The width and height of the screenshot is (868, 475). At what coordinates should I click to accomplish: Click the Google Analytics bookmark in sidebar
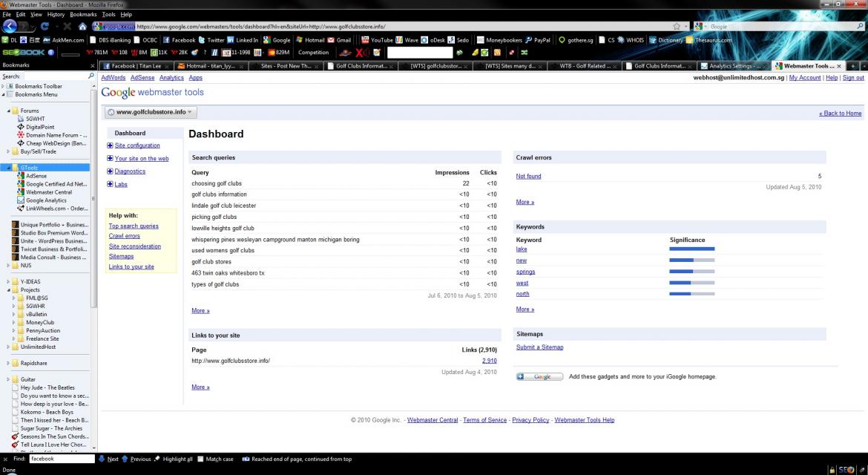point(45,200)
